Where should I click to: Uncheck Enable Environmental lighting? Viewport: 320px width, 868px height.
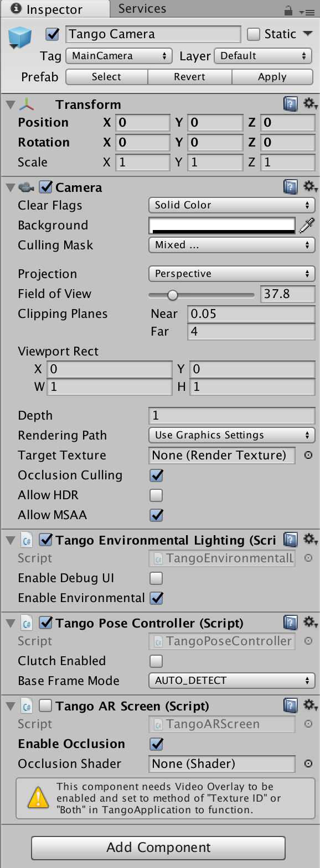[157, 598]
